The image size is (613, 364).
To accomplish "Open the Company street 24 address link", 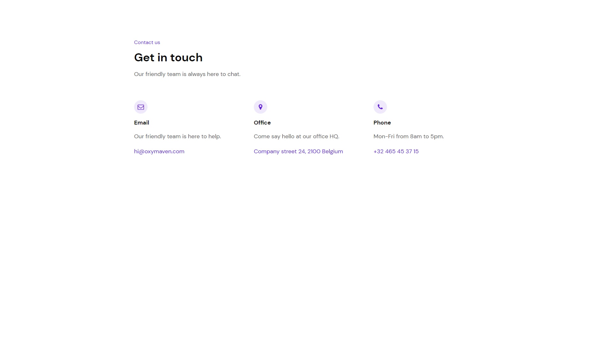I will point(299,151).
